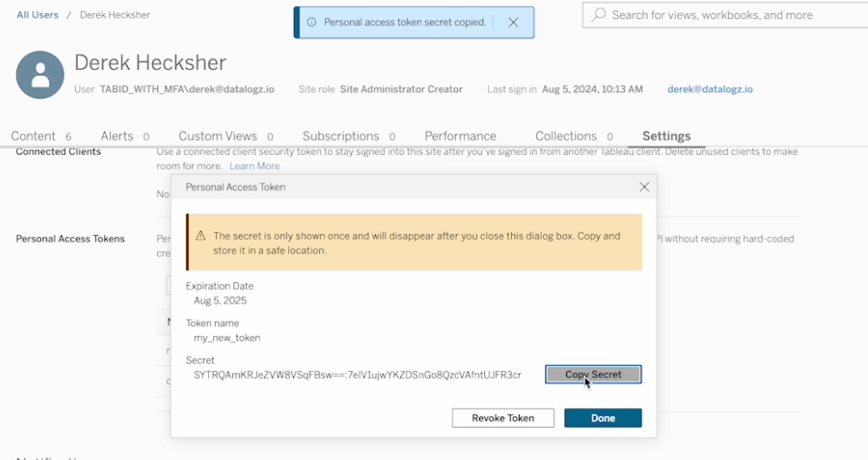Click the info icon in notification banner
868x460 pixels.
(311, 22)
